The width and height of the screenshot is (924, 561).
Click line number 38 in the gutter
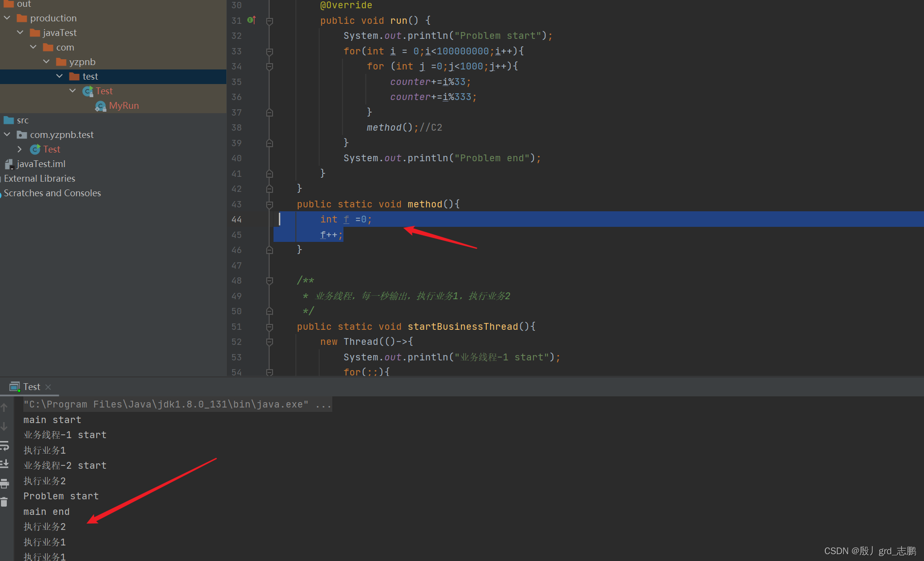237,128
